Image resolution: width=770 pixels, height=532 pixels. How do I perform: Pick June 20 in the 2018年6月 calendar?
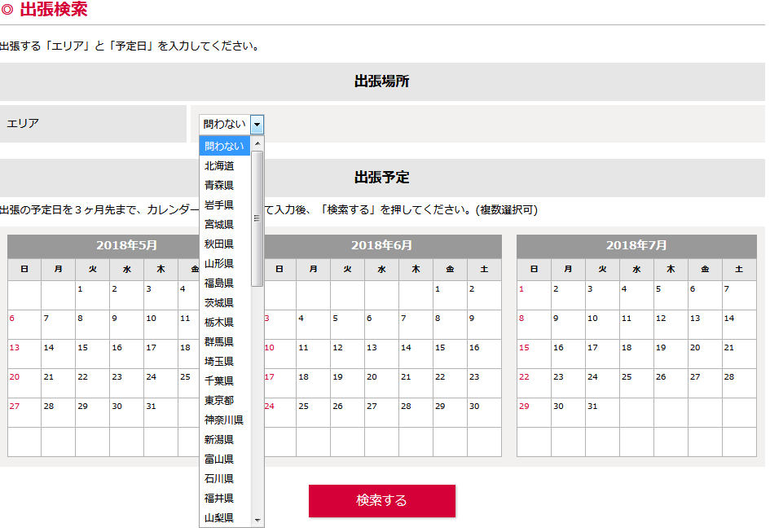point(381,383)
